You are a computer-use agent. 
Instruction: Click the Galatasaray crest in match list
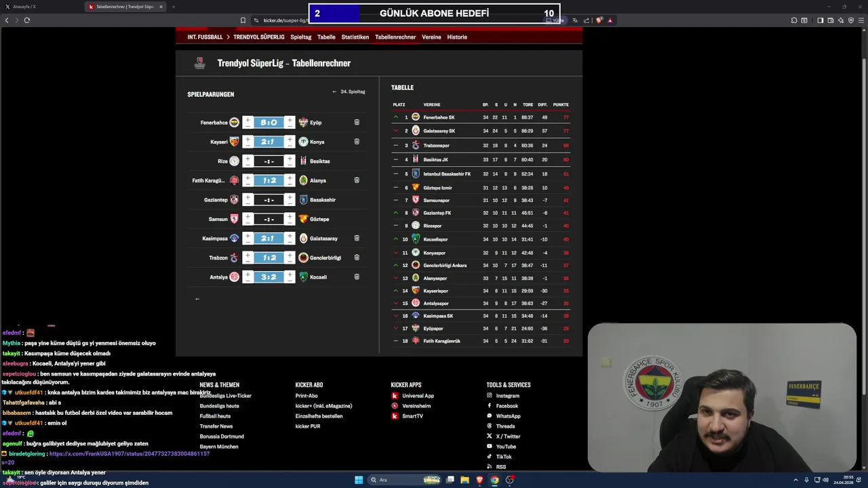[303, 239]
